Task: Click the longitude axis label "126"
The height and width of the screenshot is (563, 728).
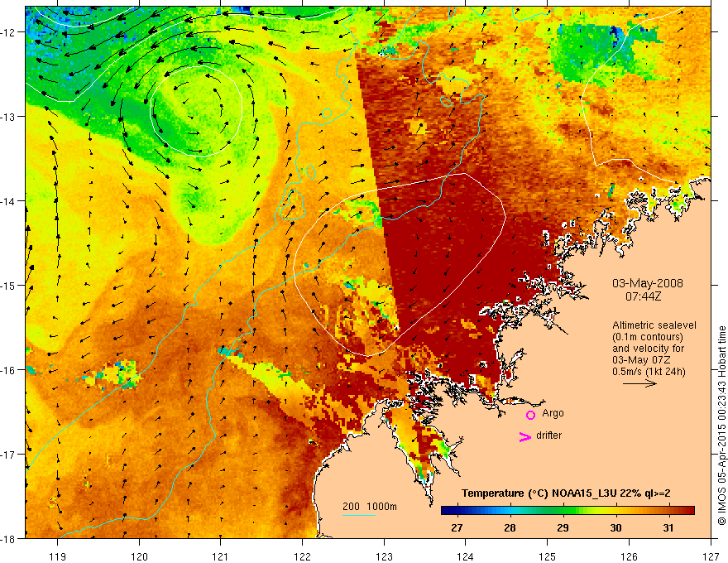Action: coord(629,556)
